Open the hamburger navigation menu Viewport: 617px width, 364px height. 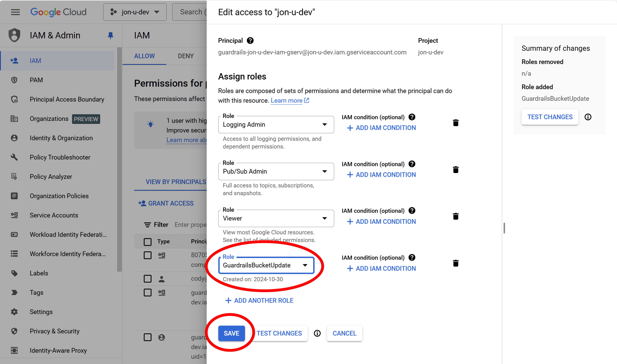click(x=15, y=12)
